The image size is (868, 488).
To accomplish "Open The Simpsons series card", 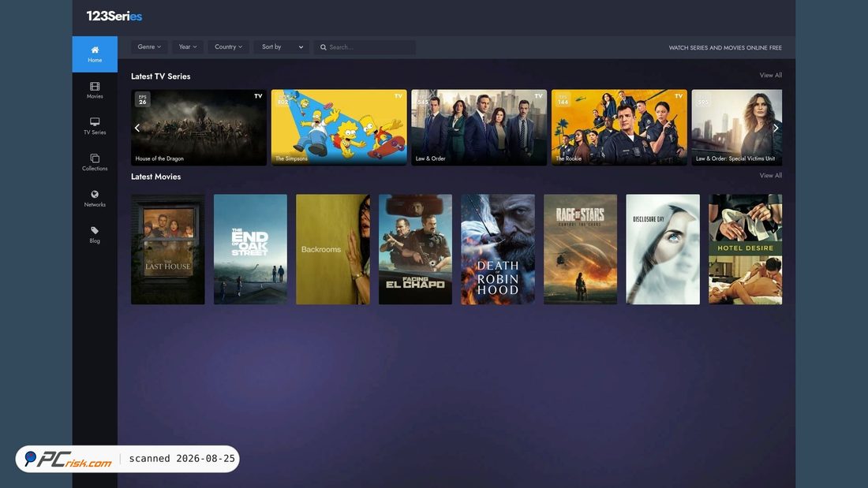I will pyautogui.click(x=339, y=128).
